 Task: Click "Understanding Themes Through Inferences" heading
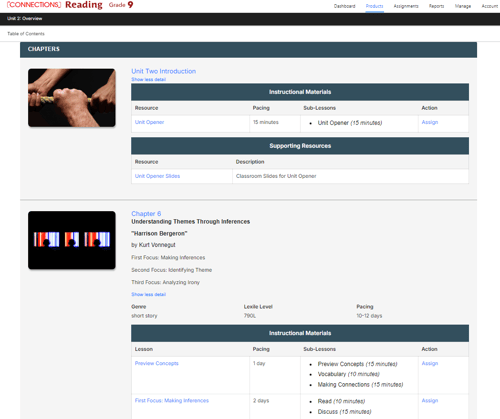point(190,222)
